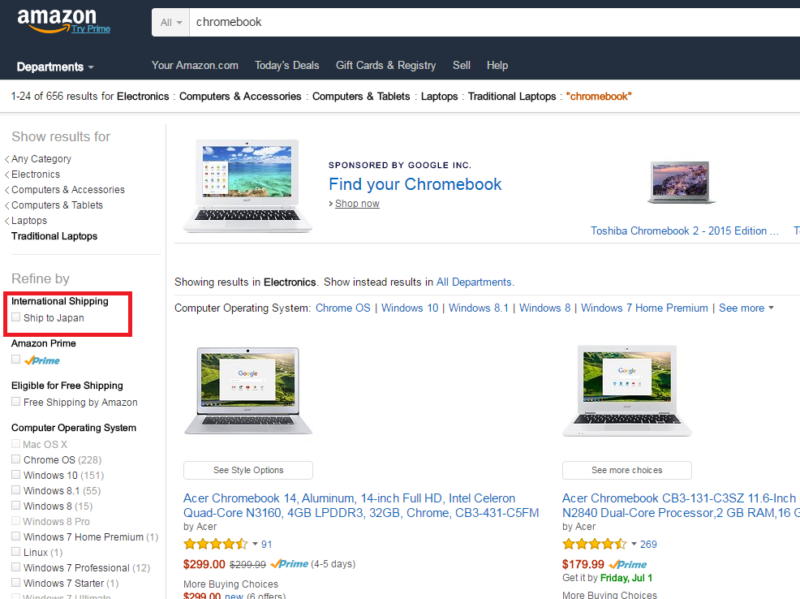Go to Today's Deals

pyautogui.click(x=287, y=65)
